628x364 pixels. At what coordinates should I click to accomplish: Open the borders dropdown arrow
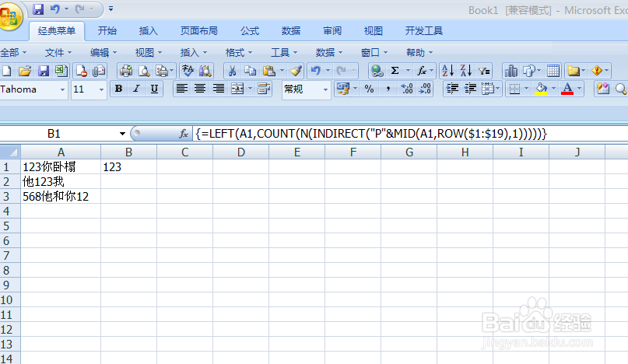(527, 89)
